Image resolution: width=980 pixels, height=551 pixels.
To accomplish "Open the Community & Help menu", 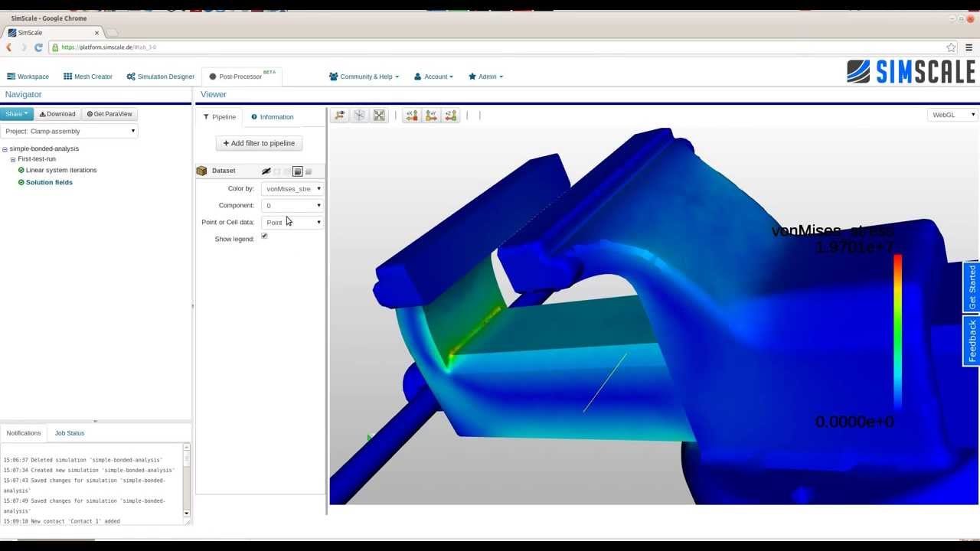I will point(364,77).
